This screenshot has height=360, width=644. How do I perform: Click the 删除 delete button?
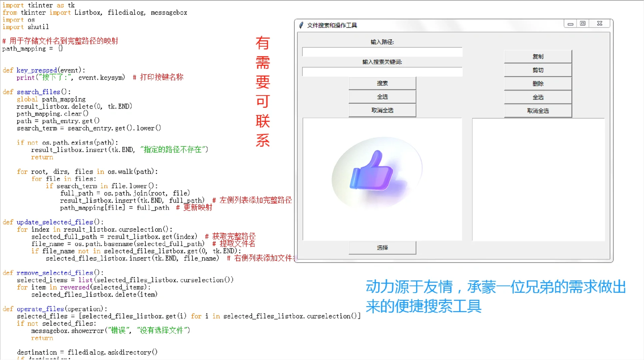(538, 84)
